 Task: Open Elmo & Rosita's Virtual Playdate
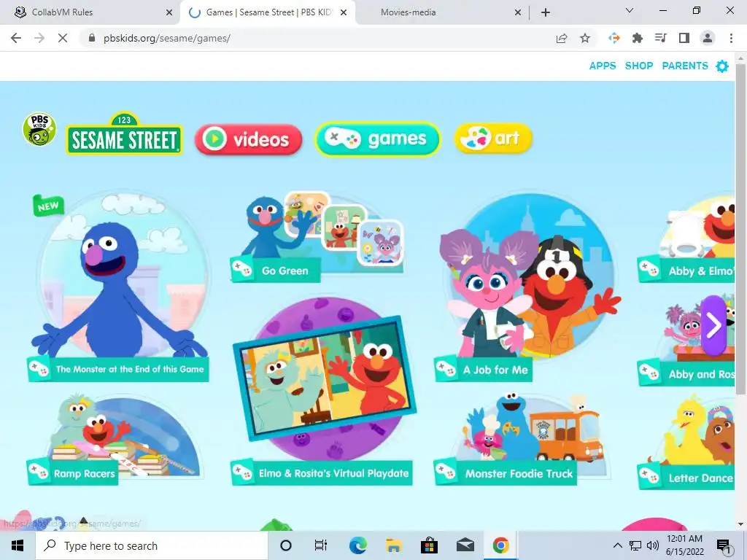[x=322, y=391]
